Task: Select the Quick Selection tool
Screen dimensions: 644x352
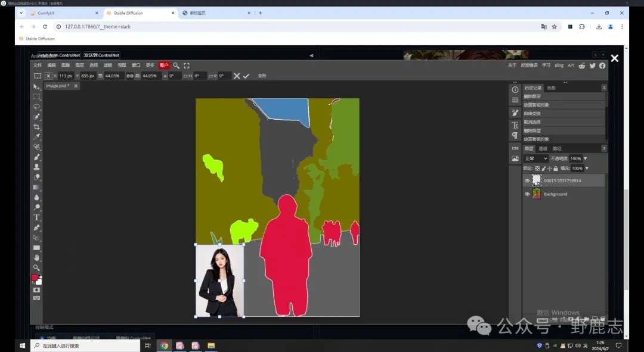Action: point(36,117)
